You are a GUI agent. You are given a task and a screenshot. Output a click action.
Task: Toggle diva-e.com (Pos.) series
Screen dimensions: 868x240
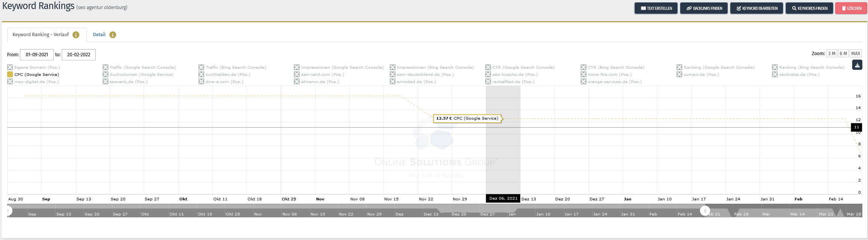pyautogui.click(x=221, y=82)
